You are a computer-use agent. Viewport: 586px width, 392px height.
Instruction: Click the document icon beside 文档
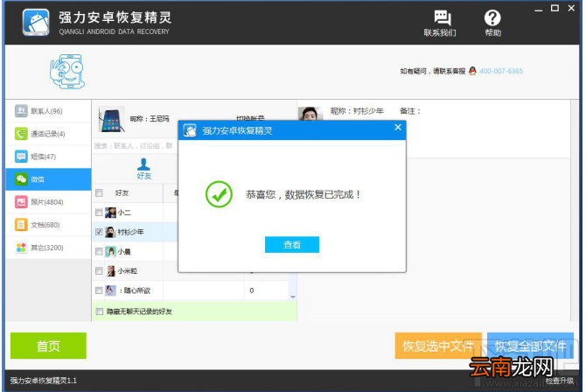[21, 225]
